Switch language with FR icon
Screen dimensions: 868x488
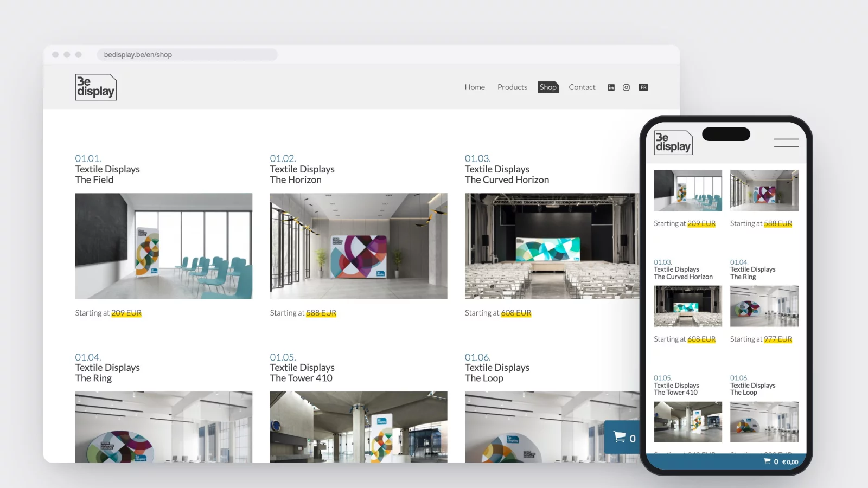[643, 87]
